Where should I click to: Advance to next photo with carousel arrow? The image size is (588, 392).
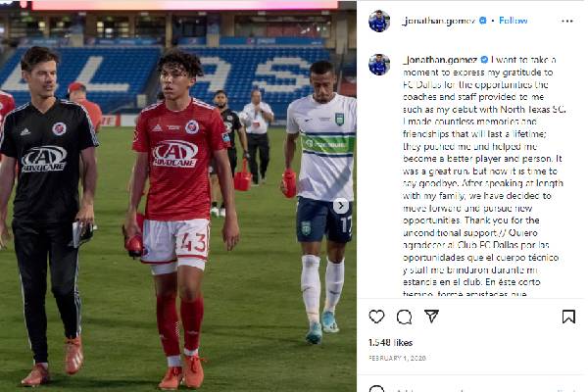[x=340, y=206]
